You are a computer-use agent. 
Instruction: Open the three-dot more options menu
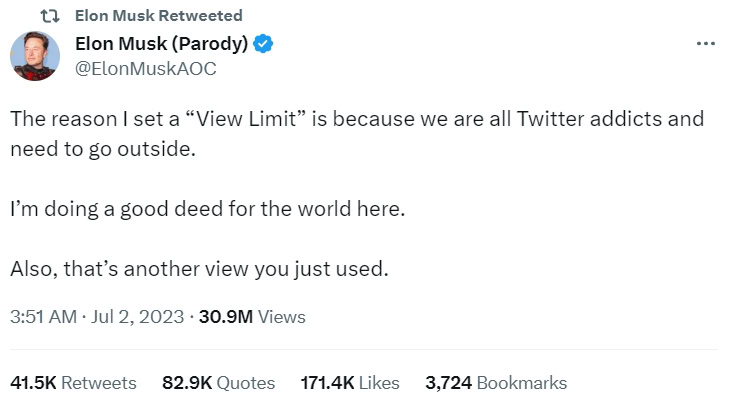click(705, 44)
